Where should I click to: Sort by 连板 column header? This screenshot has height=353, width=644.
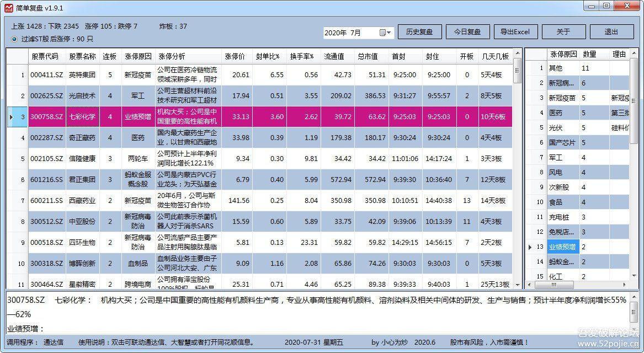(x=110, y=57)
